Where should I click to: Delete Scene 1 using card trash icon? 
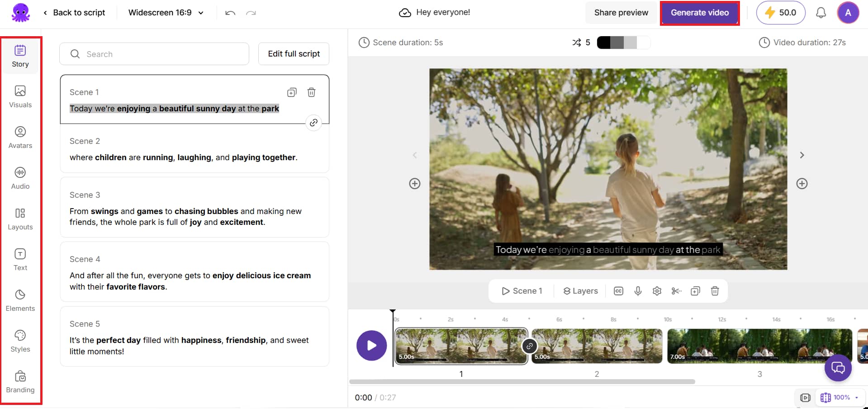[x=311, y=92]
